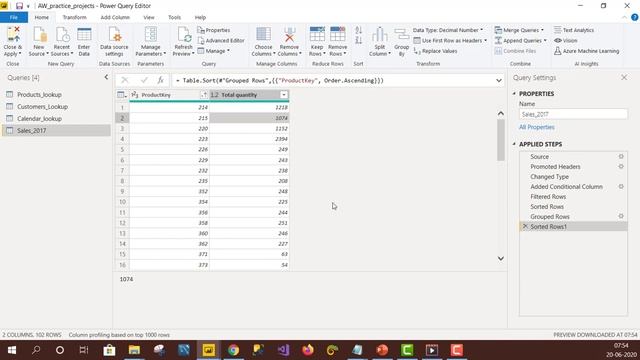This screenshot has width=640, height=360.
Task: Click Azure Machine Learning
Action: [587, 51]
